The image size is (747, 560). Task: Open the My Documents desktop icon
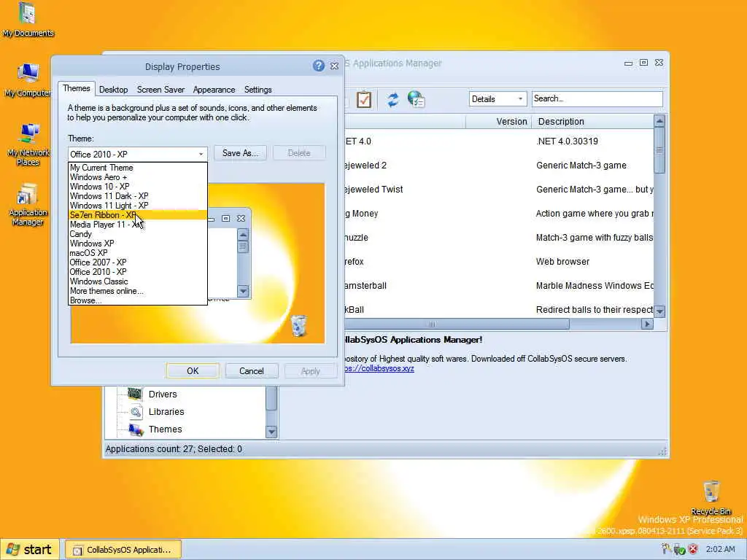click(x=28, y=19)
